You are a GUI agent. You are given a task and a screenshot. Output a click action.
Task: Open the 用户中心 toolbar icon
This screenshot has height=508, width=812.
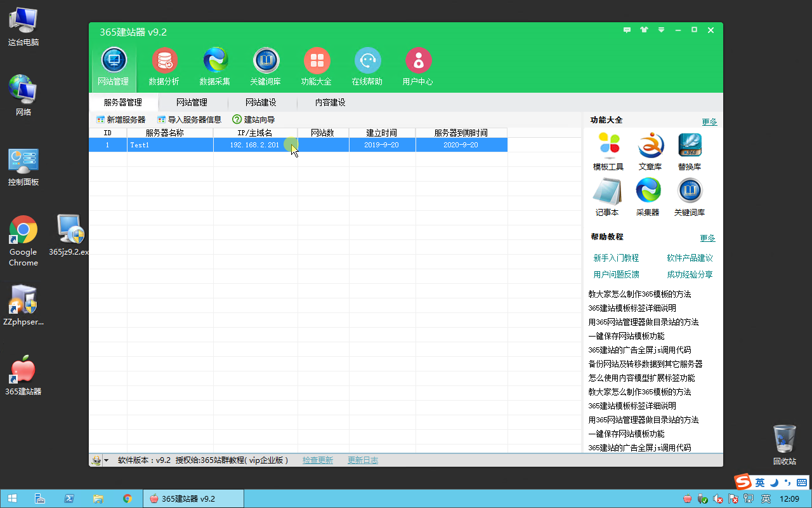pos(418,67)
